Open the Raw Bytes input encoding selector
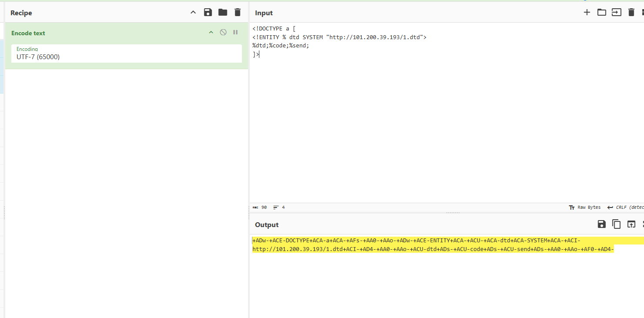Screen dimensions: 644x318 click(x=585, y=208)
